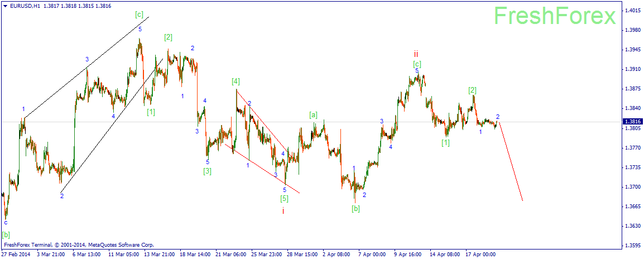This screenshot has width=644, height=259.
Task: Click the 17 Apr 00:00 time label
Action: tap(480, 255)
